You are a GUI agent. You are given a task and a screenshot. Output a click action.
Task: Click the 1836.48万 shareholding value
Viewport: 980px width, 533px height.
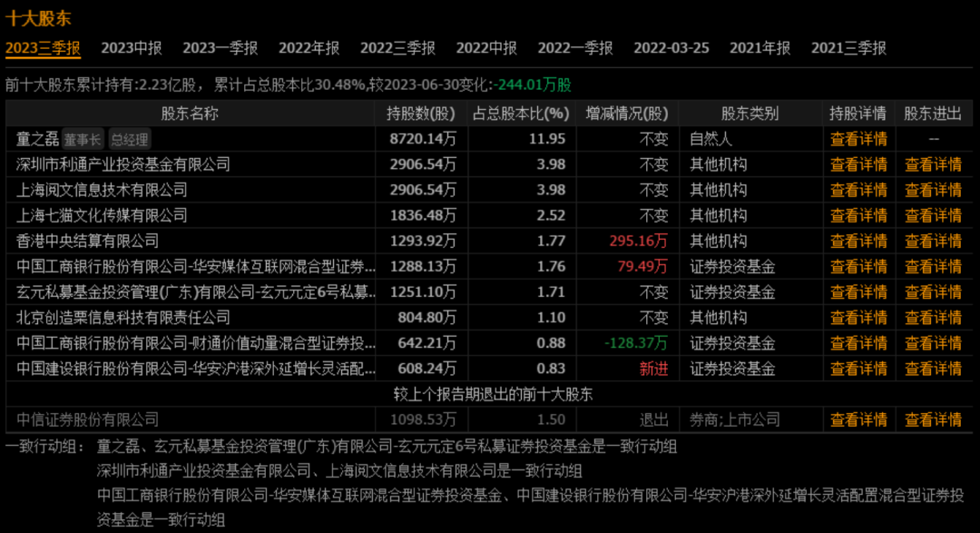tap(423, 216)
